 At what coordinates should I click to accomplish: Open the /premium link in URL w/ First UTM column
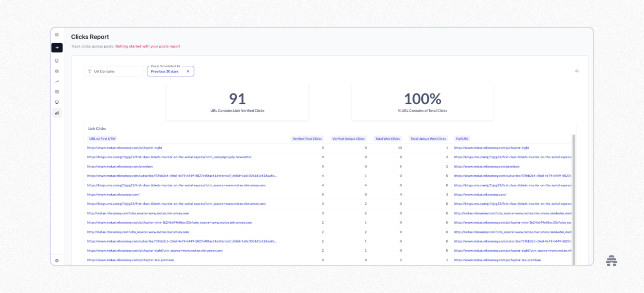pyautogui.click(x=120, y=167)
